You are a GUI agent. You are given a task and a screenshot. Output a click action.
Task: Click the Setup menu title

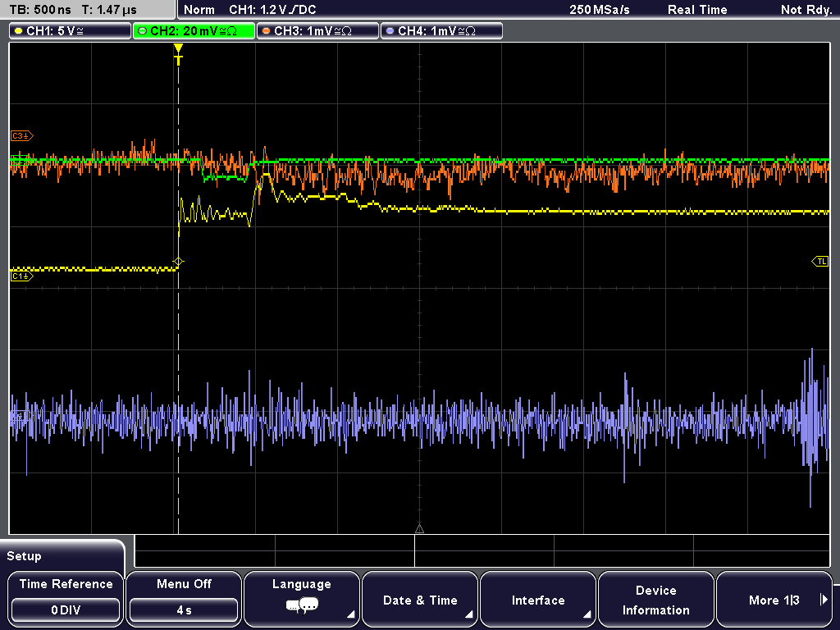click(x=24, y=556)
